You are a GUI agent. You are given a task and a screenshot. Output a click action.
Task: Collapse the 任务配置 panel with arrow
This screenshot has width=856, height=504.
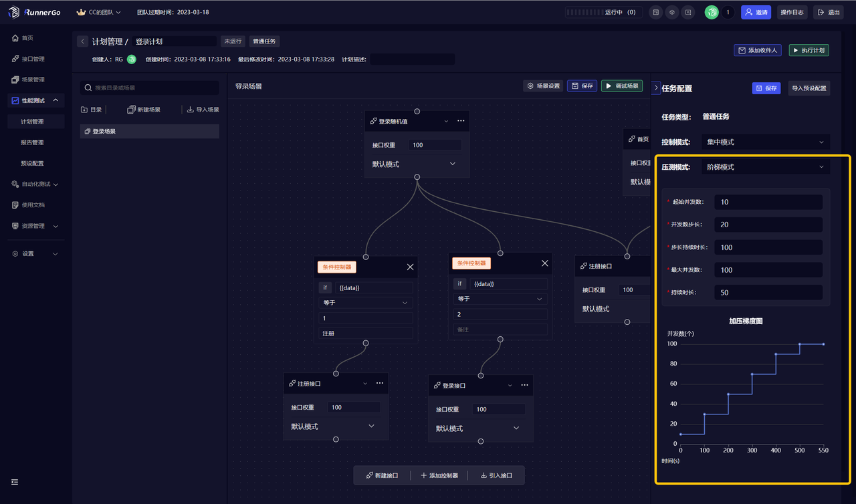tap(656, 88)
